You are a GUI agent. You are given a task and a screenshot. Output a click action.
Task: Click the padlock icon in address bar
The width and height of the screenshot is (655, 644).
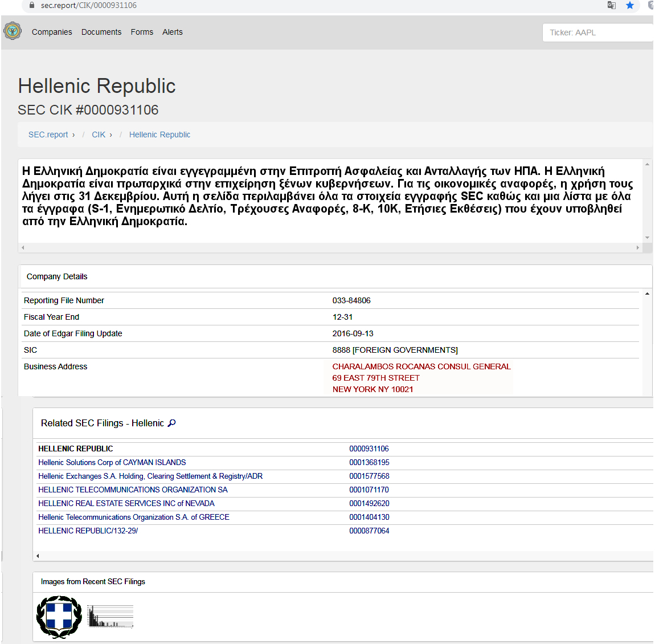click(32, 6)
